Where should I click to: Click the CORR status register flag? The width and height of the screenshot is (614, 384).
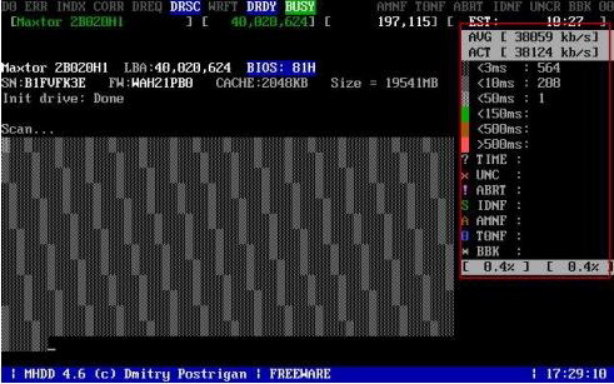point(108,7)
